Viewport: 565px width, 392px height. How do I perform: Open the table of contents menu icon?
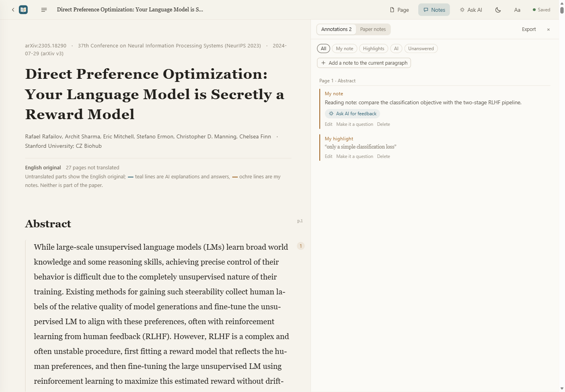point(44,10)
